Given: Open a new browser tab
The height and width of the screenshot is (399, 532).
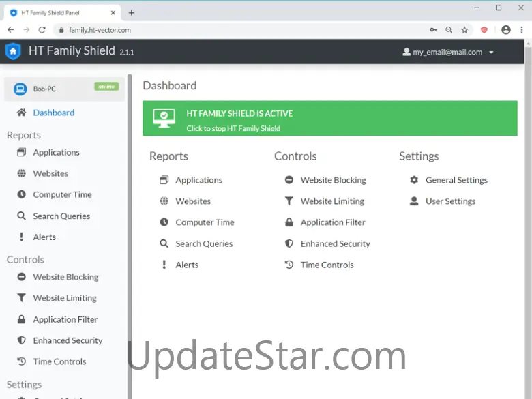Looking at the screenshot, I should coord(132,13).
